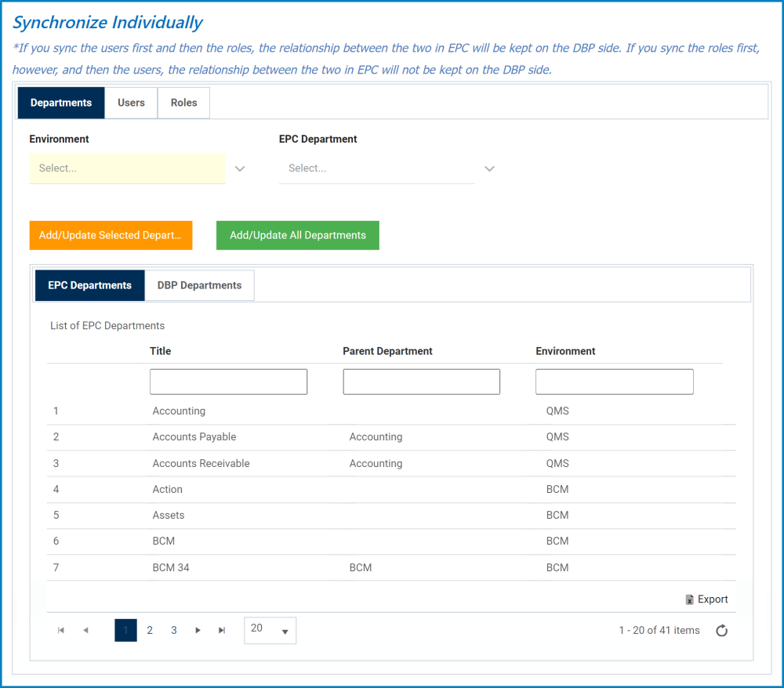Switch to the Roles tab
The width and height of the screenshot is (784, 688).
pyautogui.click(x=183, y=103)
